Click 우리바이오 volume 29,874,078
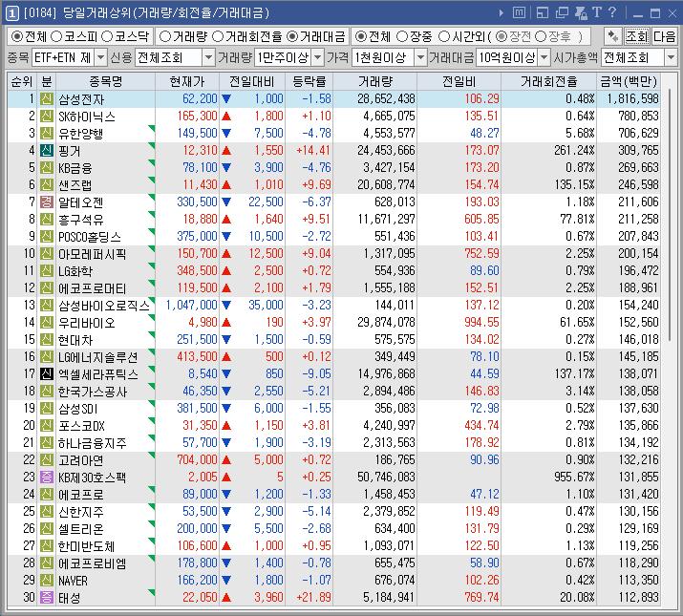Image resolution: width=683 pixels, height=616 pixels. point(386,323)
